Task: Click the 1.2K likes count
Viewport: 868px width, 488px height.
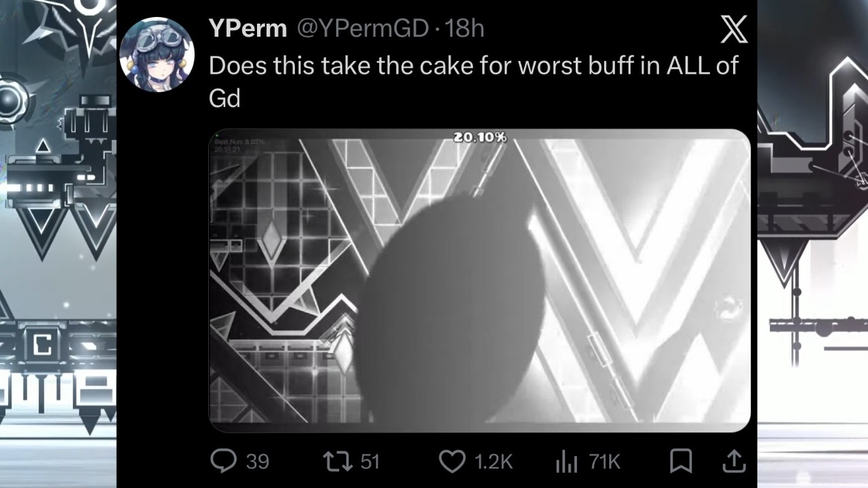Action: point(494,462)
